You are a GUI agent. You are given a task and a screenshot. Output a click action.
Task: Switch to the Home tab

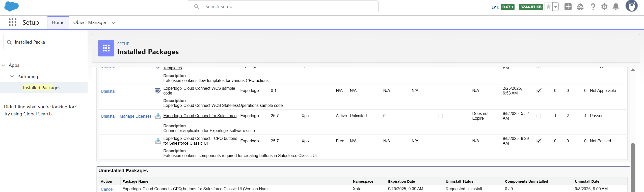(x=58, y=22)
